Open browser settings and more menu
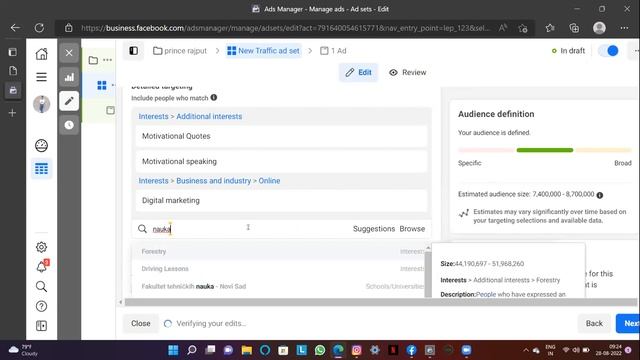 coord(624,28)
